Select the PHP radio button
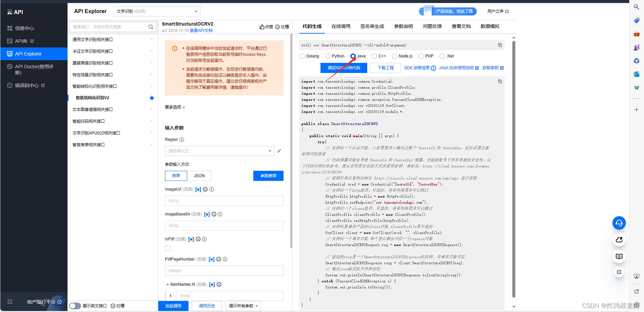The image size is (644, 312). pos(421,56)
